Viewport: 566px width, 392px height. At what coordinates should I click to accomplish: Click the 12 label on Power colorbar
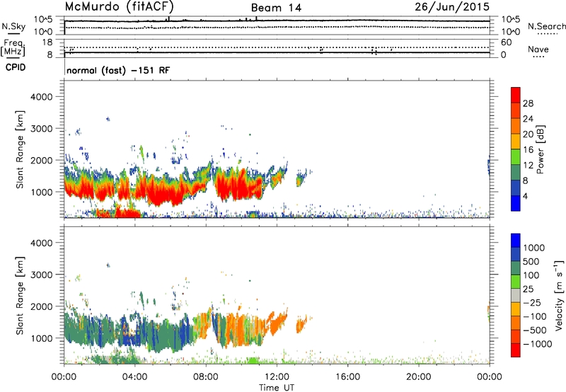point(528,166)
